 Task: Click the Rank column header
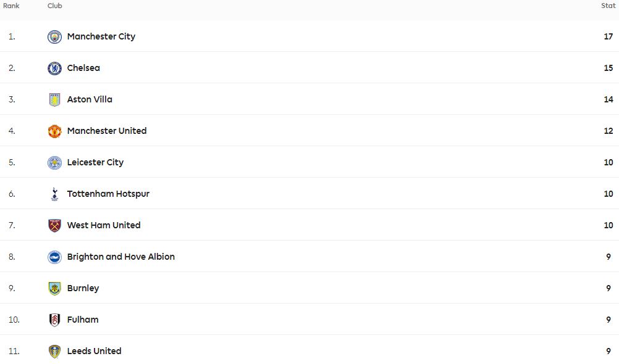(x=11, y=6)
